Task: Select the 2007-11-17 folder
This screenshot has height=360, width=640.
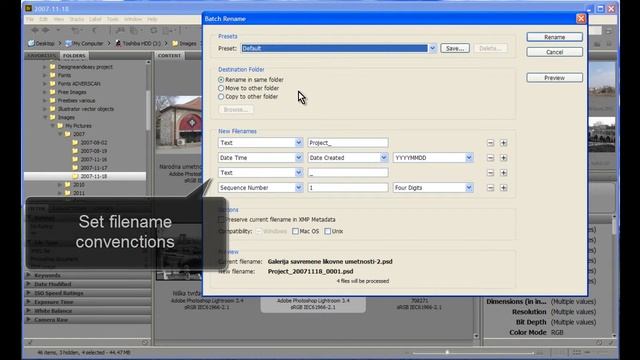Action: tap(93, 168)
